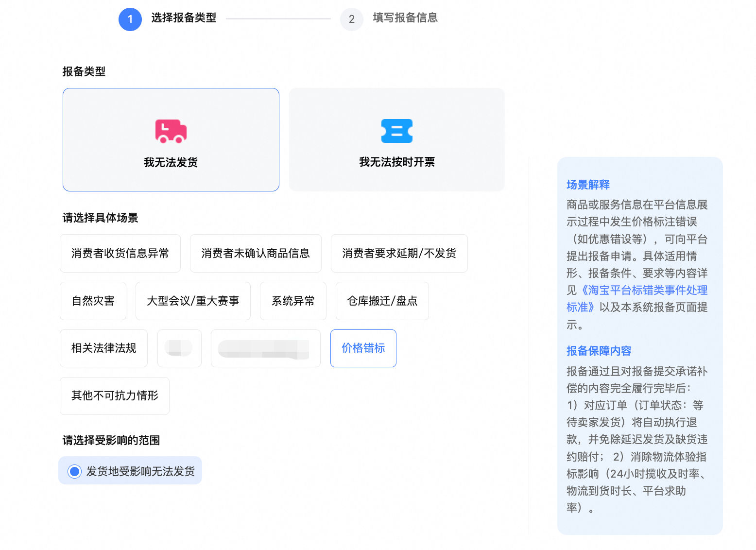Select the 我无法按时开票 report type card

click(397, 139)
